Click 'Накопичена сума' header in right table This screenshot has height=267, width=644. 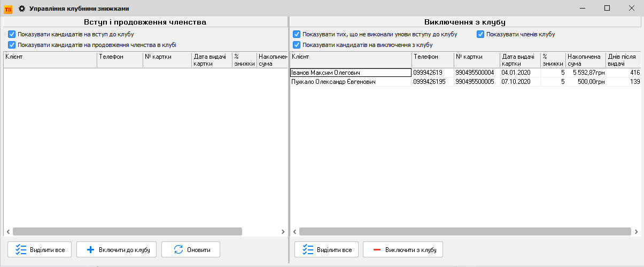coord(585,59)
